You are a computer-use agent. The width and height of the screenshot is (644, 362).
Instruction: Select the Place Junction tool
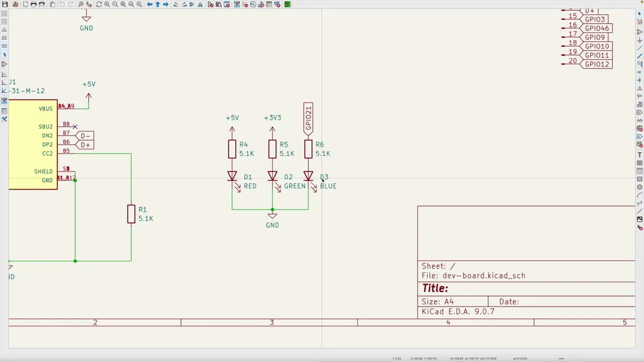click(x=639, y=80)
